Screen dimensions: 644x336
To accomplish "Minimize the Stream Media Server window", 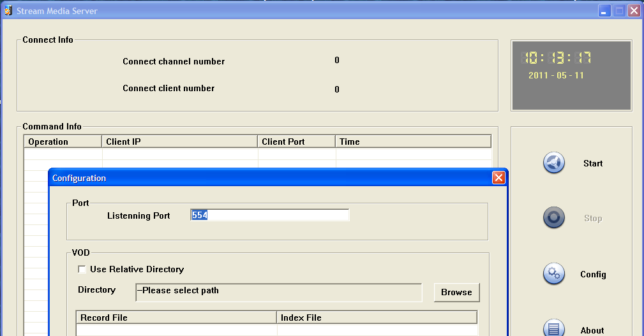I will [604, 11].
